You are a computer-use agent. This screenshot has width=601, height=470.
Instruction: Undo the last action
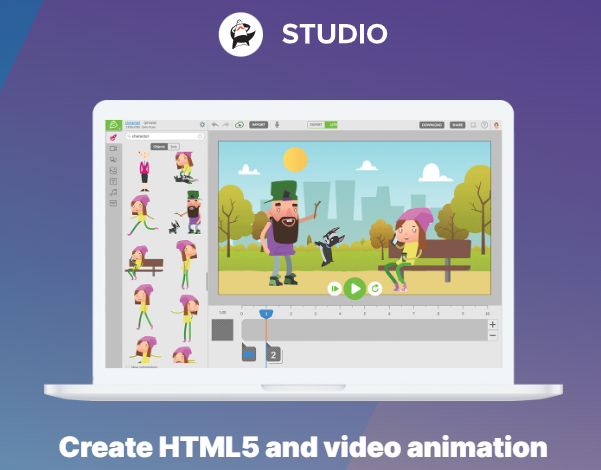point(215,125)
